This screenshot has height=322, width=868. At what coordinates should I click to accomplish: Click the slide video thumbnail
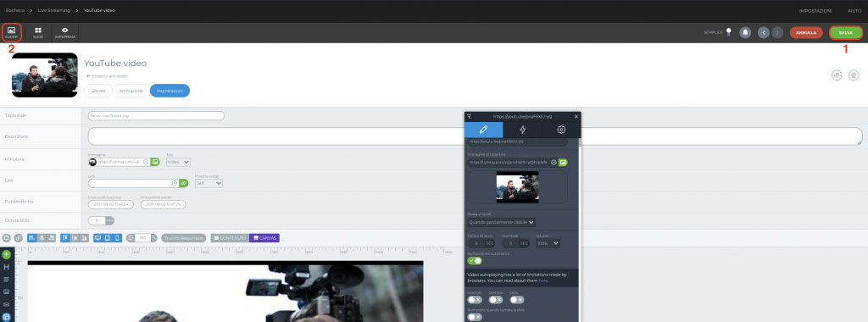(x=44, y=75)
